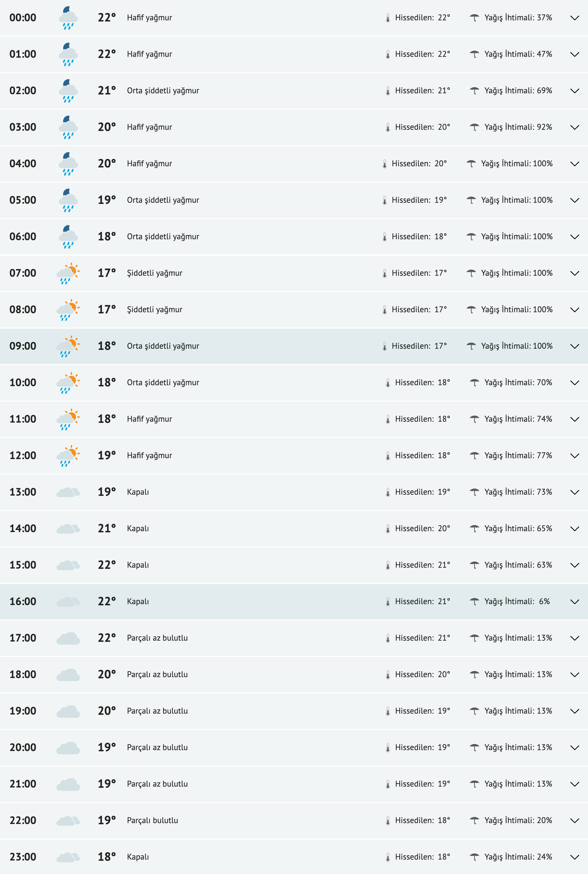Select the heavy rain icon at 07:00
588x874 pixels.
tap(68, 273)
